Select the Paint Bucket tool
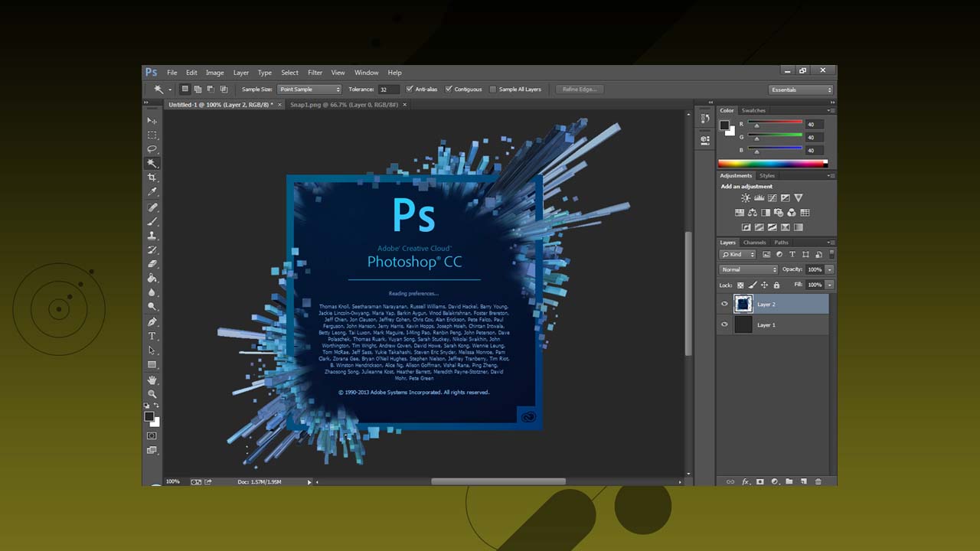The height and width of the screenshot is (551, 980). pyautogui.click(x=152, y=278)
